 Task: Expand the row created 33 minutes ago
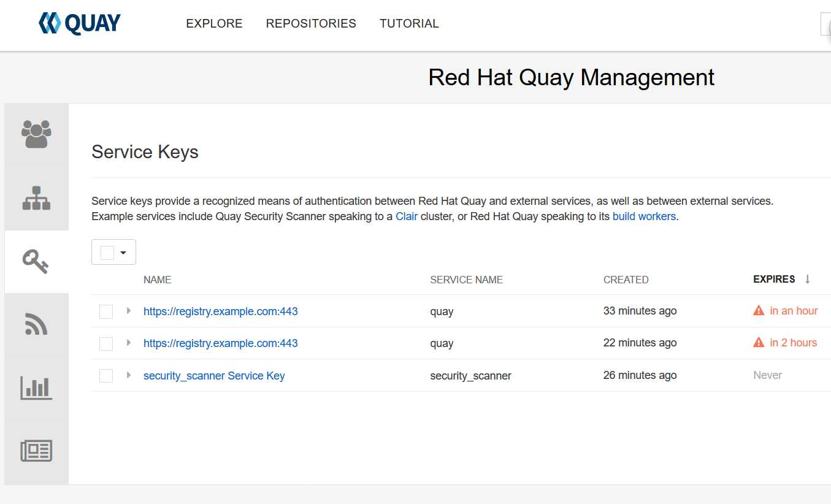(129, 311)
